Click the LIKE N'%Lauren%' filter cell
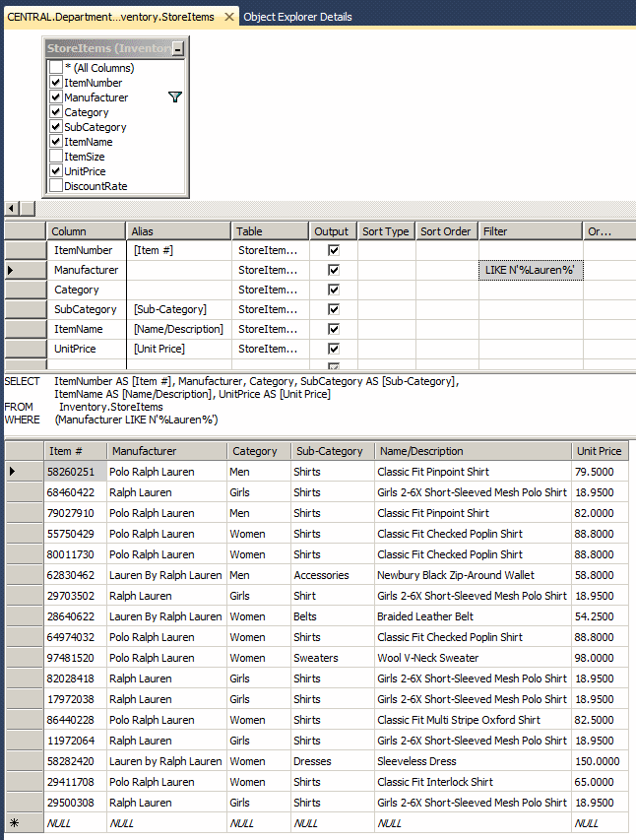Viewport: 636px width, 840px height. click(x=531, y=270)
